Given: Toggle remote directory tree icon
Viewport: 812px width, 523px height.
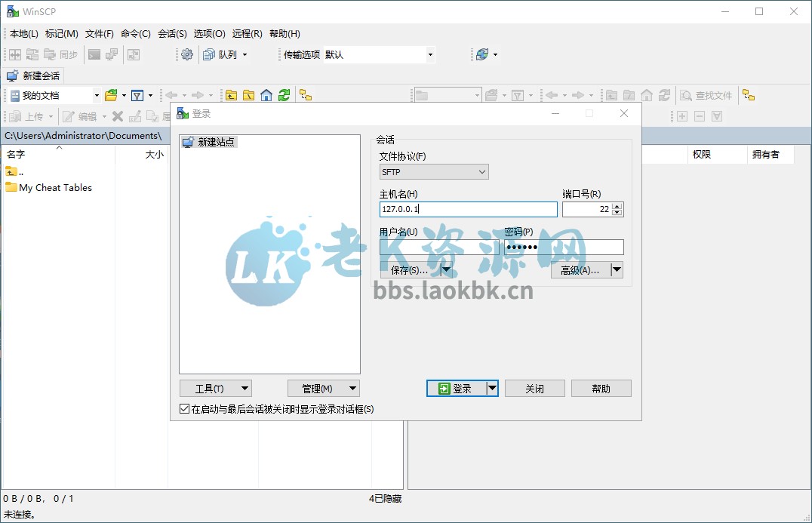Looking at the screenshot, I should (749, 95).
